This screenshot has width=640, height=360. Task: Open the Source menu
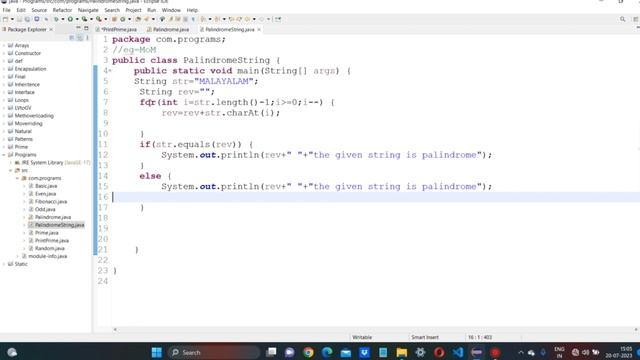pos(39,10)
